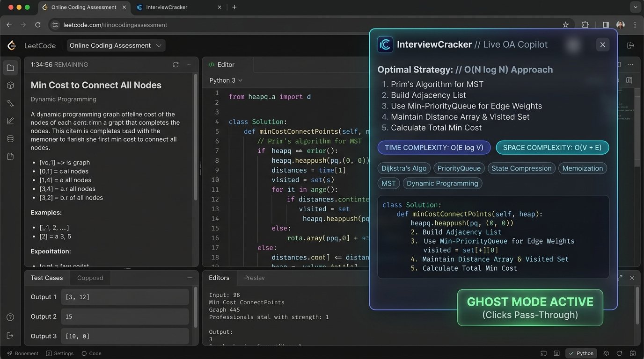
Task: Open the cube icon in left sidebar
Action: [x=10, y=86]
